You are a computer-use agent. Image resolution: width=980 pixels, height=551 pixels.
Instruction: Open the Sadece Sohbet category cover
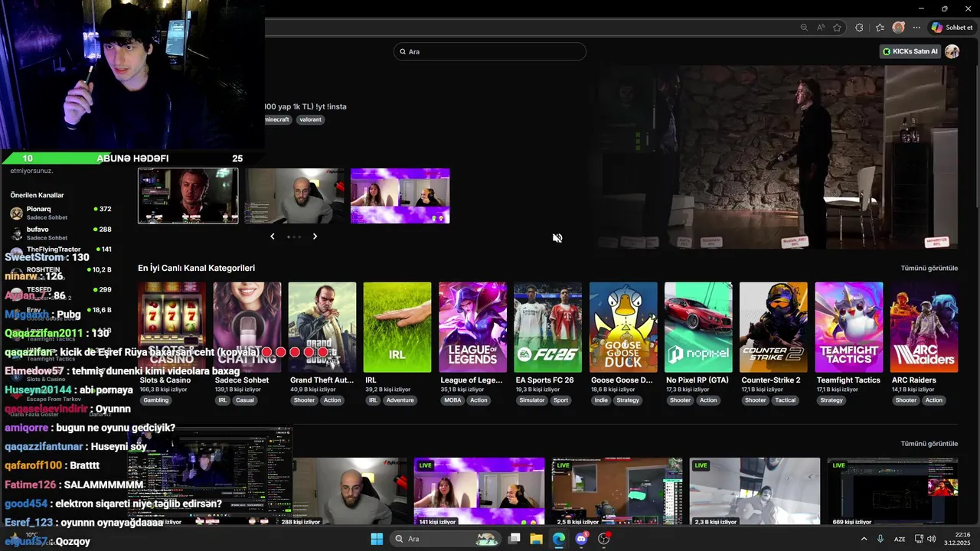(247, 327)
